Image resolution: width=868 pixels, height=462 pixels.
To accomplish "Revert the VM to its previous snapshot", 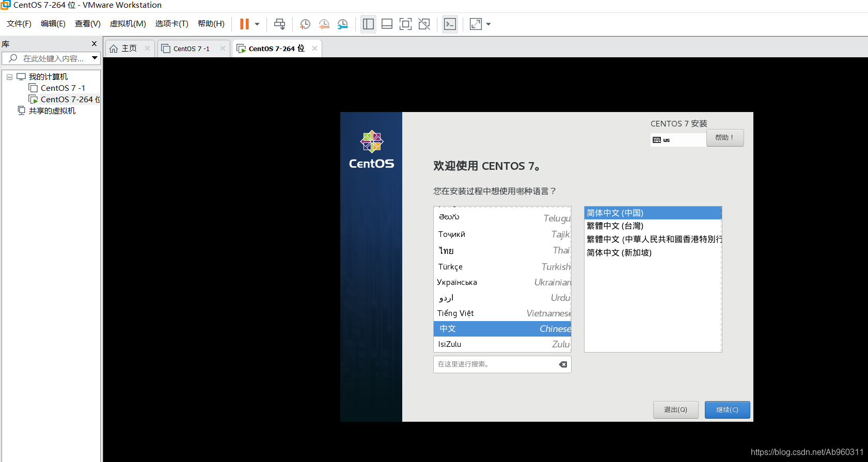I will pyautogui.click(x=324, y=24).
